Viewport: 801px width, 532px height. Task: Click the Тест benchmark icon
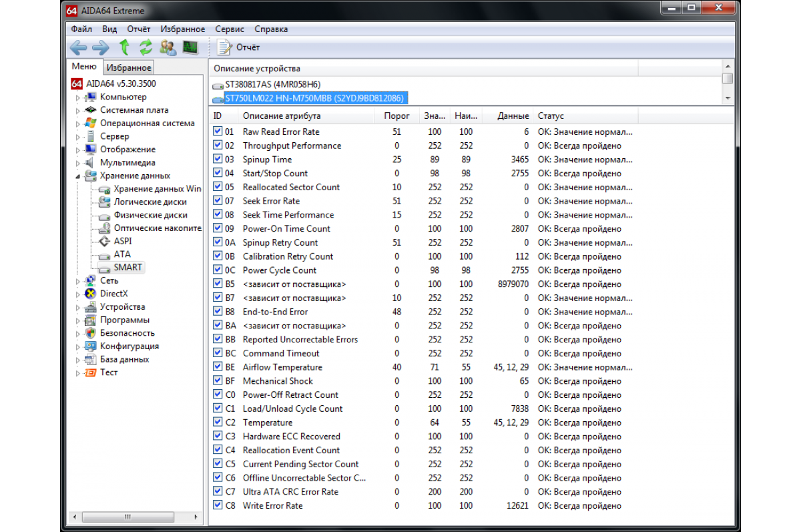coord(91,372)
